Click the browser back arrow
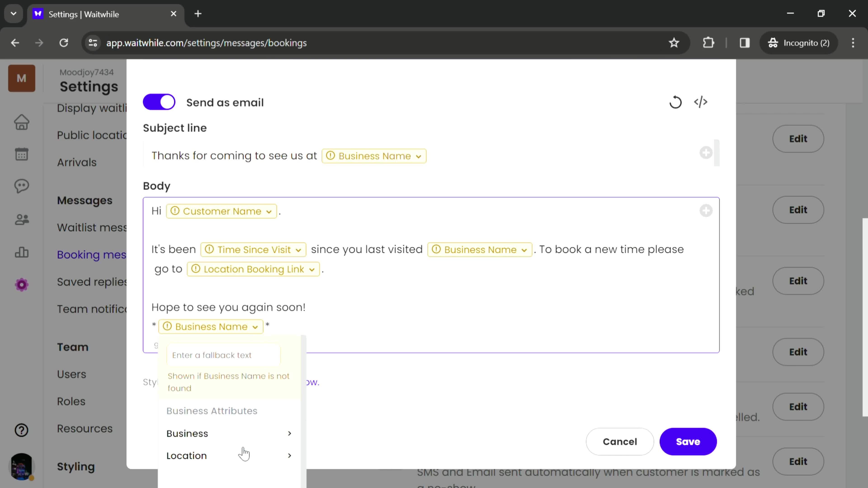This screenshot has height=488, width=868. point(15,43)
